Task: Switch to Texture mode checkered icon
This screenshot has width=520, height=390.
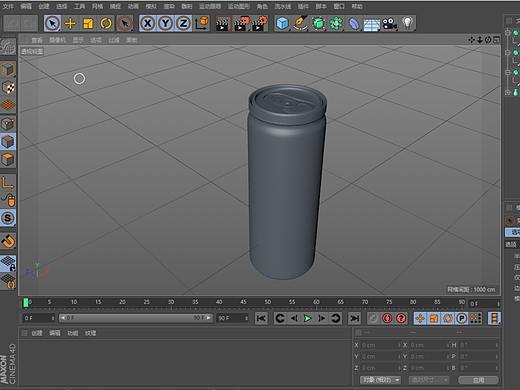Action: click(x=8, y=88)
